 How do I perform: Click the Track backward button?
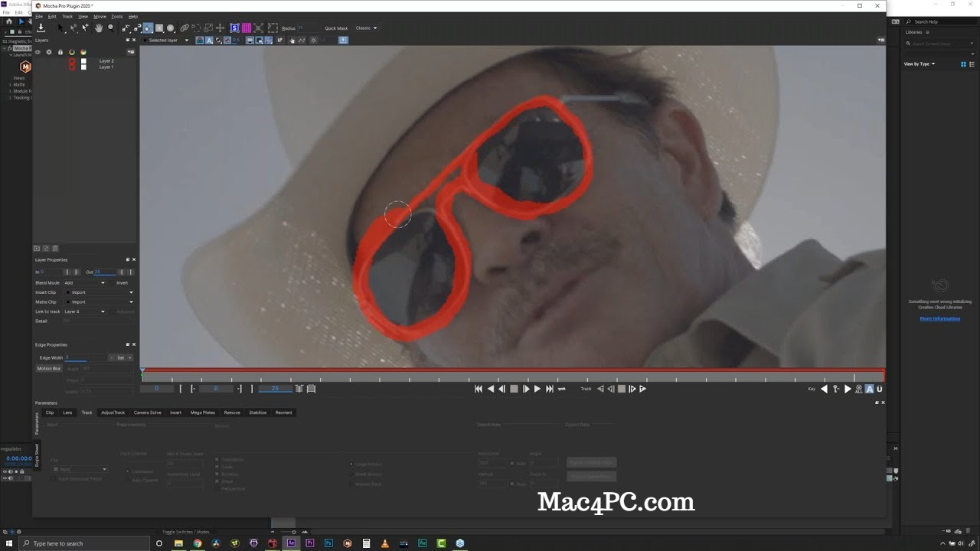601,389
